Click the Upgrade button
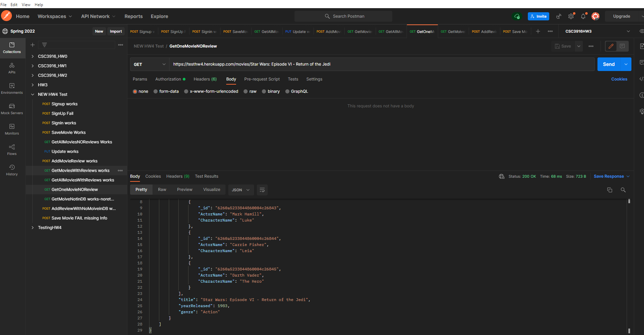This screenshot has height=335, width=644. click(x=622, y=16)
